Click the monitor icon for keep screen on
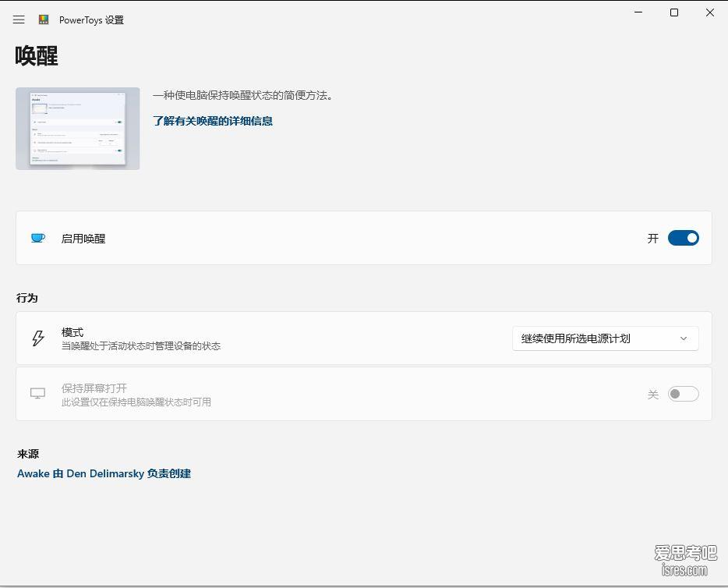The width and height of the screenshot is (728, 588). pyautogui.click(x=37, y=394)
